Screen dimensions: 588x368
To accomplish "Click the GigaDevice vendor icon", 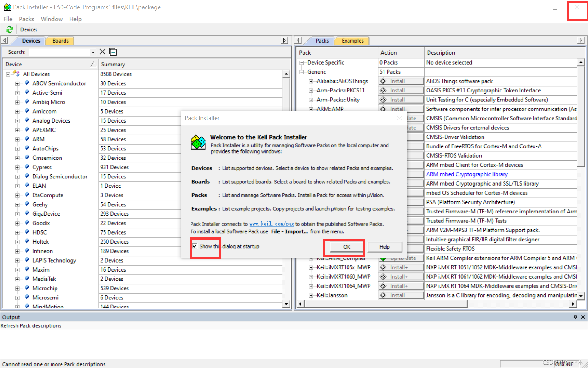I will click(x=27, y=213).
